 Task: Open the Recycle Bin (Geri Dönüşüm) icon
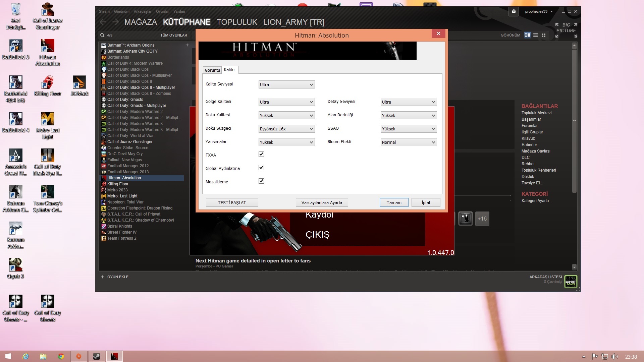pos(16,16)
